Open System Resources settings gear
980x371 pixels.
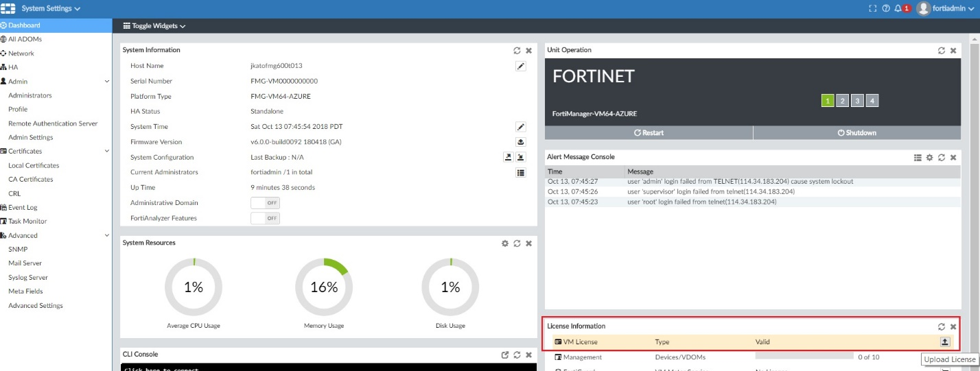pyautogui.click(x=505, y=243)
